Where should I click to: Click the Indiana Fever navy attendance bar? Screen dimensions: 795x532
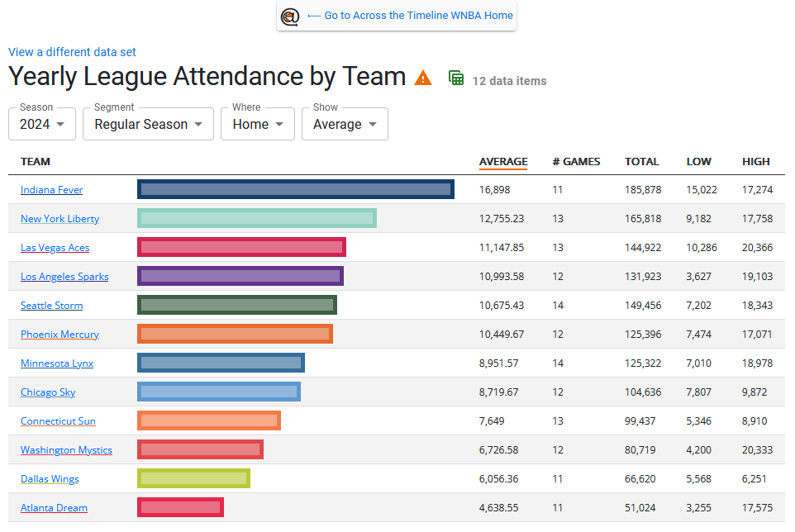pos(296,190)
